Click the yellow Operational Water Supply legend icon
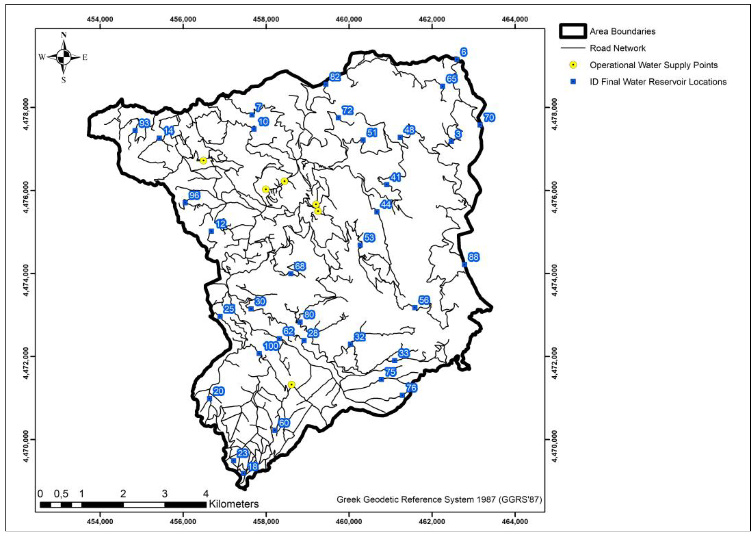This screenshot has width=756, height=536. coord(573,65)
